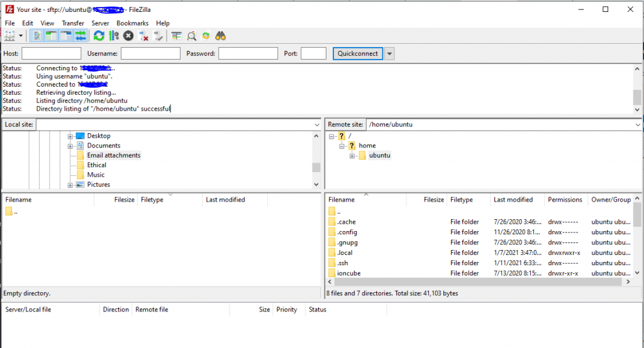Open the Edit menu
644x348 pixels.
pos(28,23)
